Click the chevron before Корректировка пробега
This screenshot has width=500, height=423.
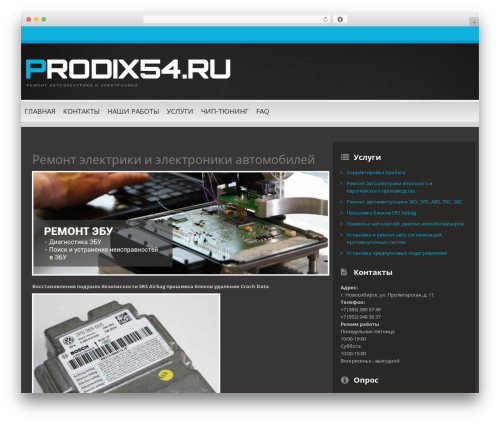pos(342,173)
